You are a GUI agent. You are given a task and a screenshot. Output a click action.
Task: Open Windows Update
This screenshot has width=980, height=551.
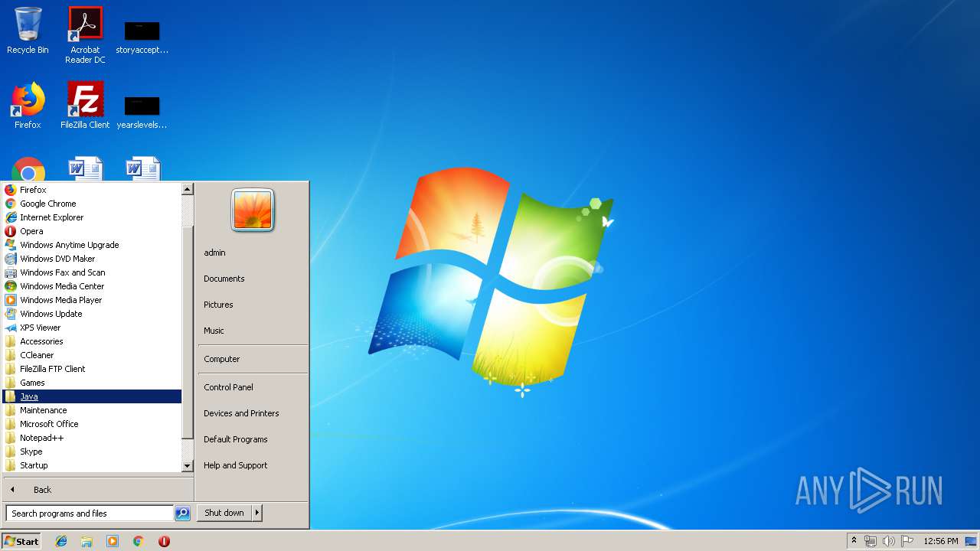pos(92,314)
